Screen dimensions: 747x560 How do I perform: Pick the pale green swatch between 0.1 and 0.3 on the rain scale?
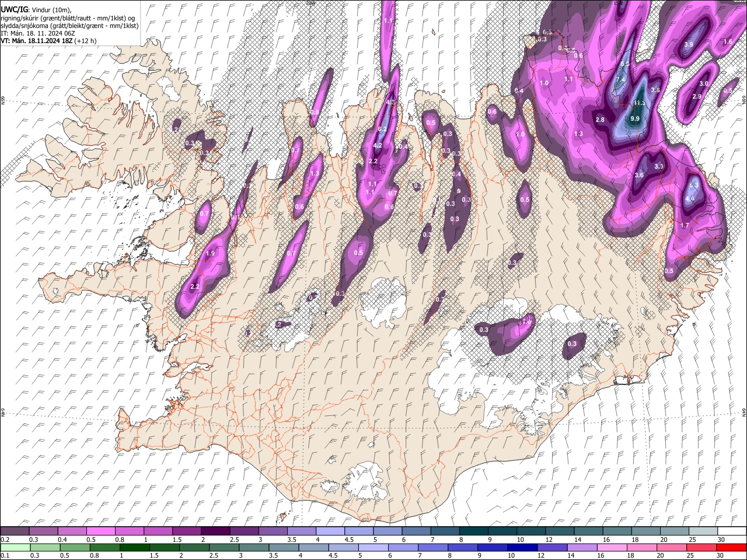15,547
